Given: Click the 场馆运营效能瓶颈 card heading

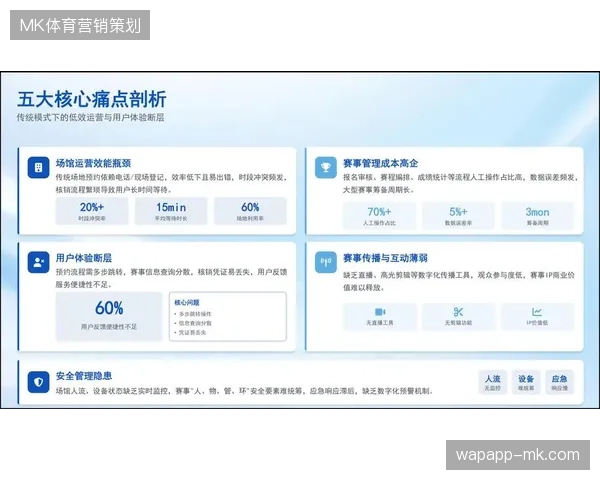Looking at the screenshot, I should click(93, 163).
